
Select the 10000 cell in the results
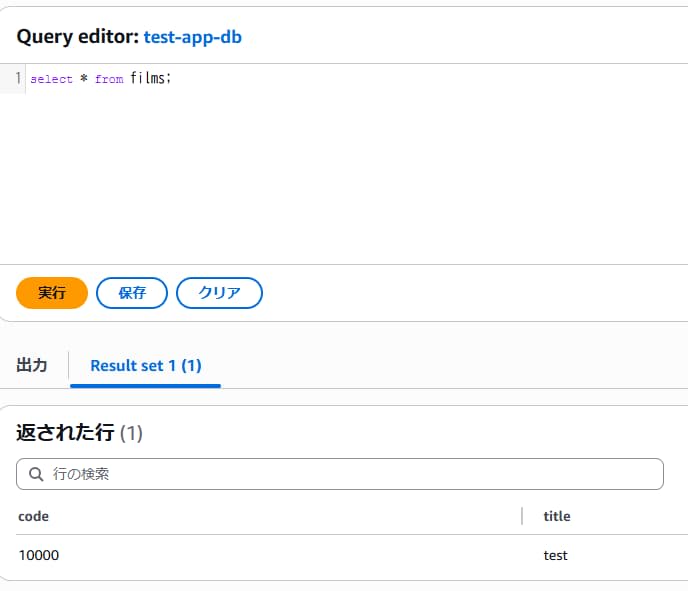(x=39, y=555)
